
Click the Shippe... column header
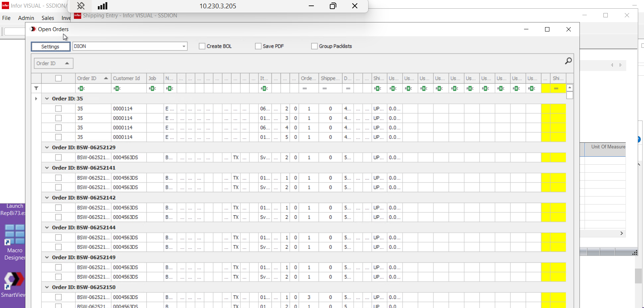pyautogui.click(x=330, y=78)
